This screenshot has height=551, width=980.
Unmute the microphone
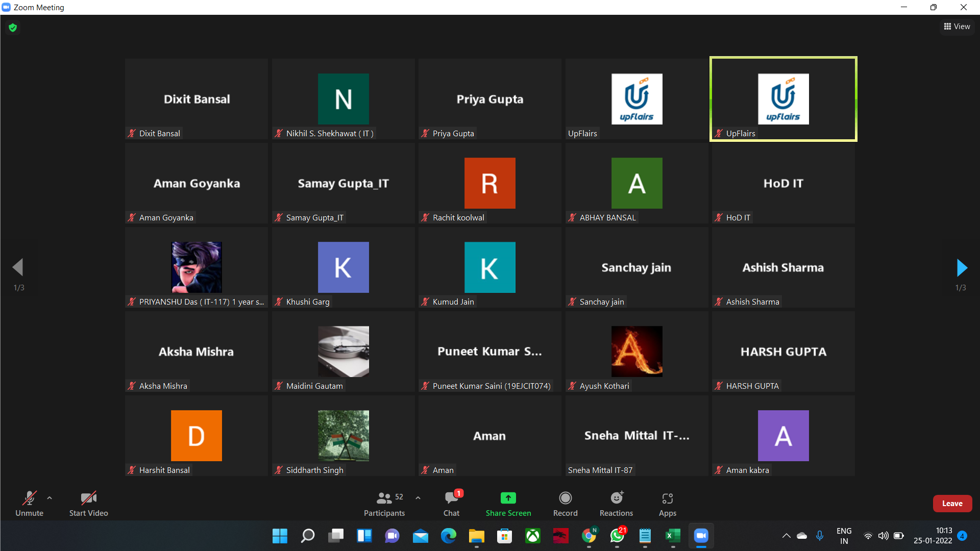29,498
